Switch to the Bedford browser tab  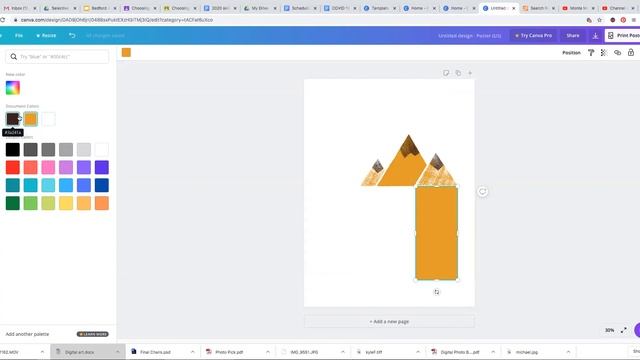(99, 8)
